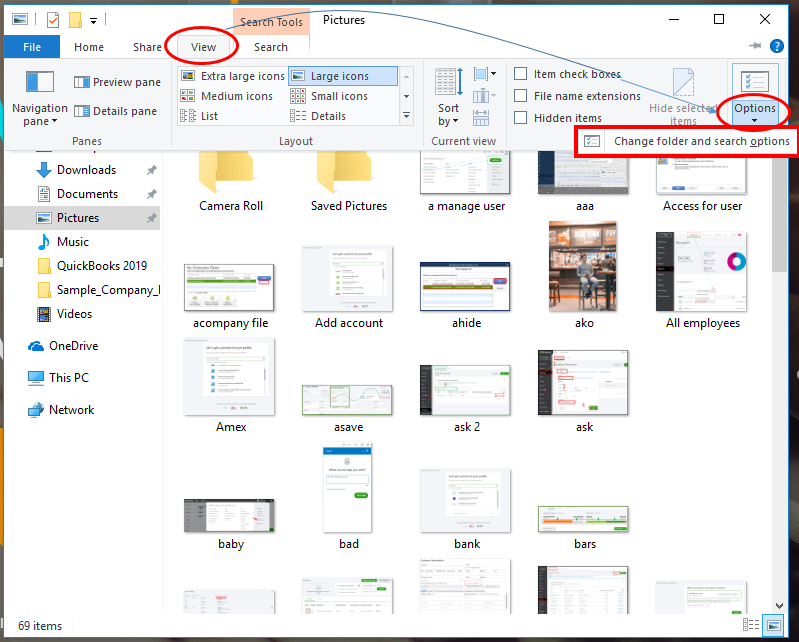Viewport: 799px width, 642px height.
Task: Click the Help question mark icon
Action: click(x=777, y=46)
